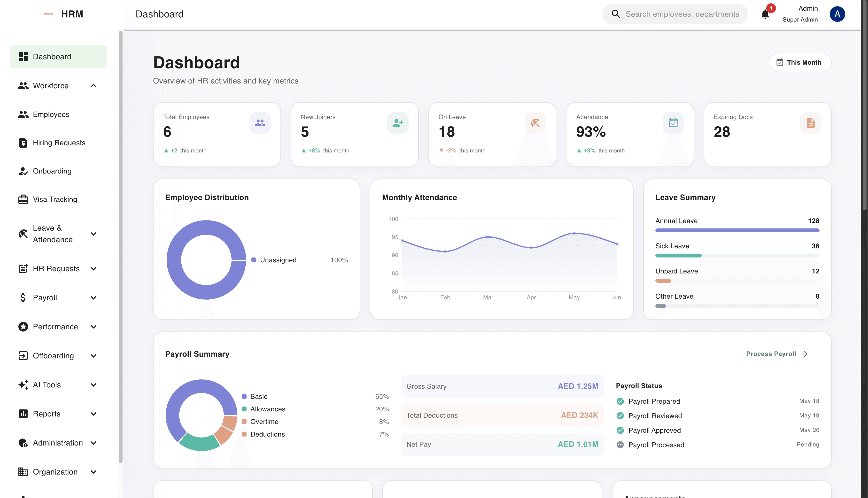Expand the Organization chevron

point(93,472)
